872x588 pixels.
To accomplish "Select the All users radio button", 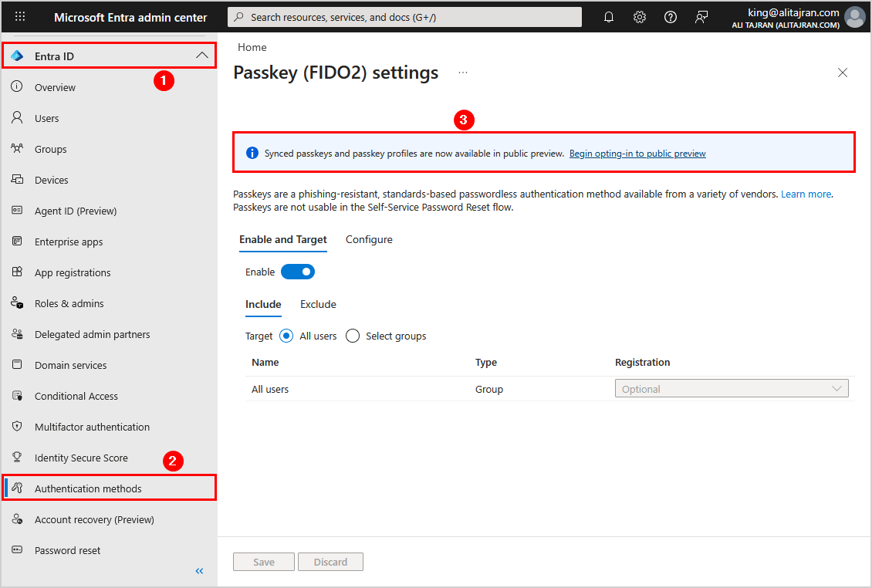I will (x=286, y=336).
